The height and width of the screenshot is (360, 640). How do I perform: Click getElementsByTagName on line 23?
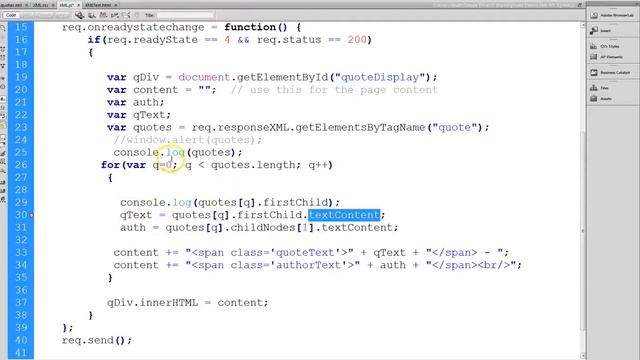click(x=360, y=127)
